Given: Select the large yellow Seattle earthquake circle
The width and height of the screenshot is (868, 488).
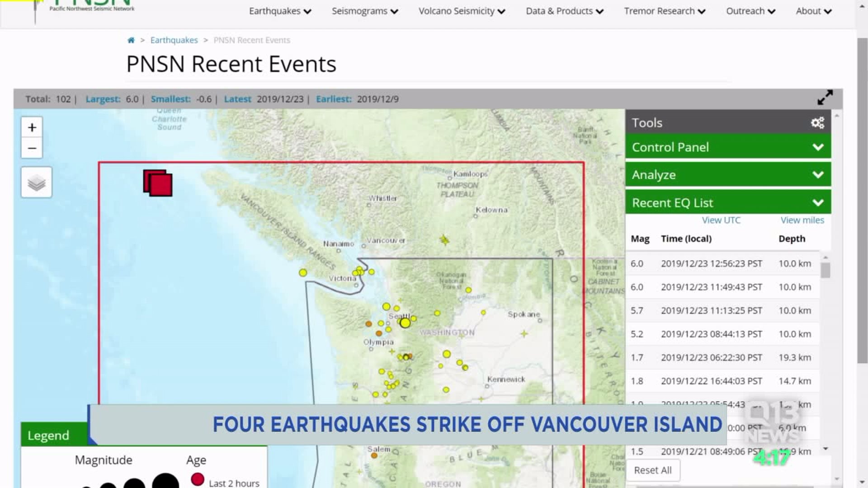Looking at the screenshot, I should 405,323.
